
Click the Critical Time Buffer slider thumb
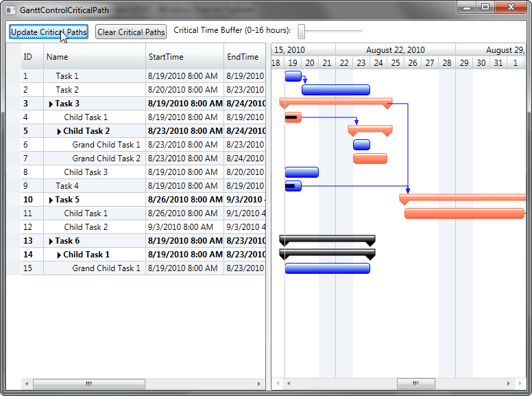click(301, 32)
